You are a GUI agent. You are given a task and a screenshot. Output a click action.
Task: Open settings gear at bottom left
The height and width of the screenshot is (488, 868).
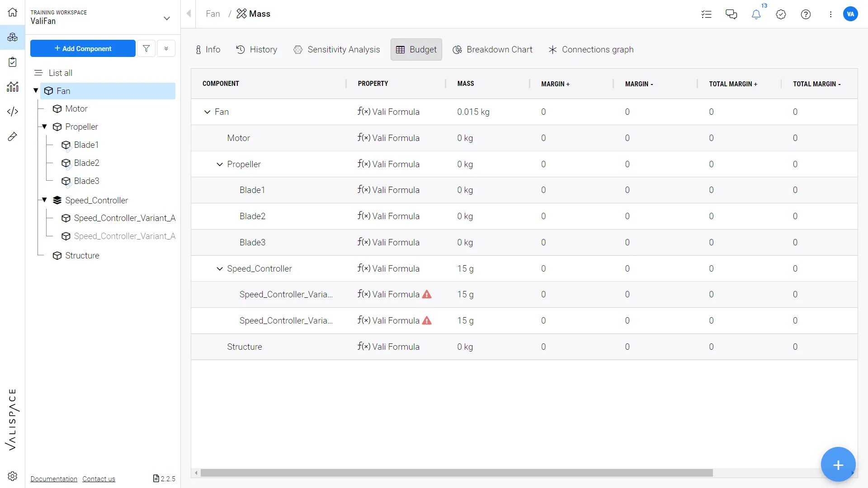[13, 476]
